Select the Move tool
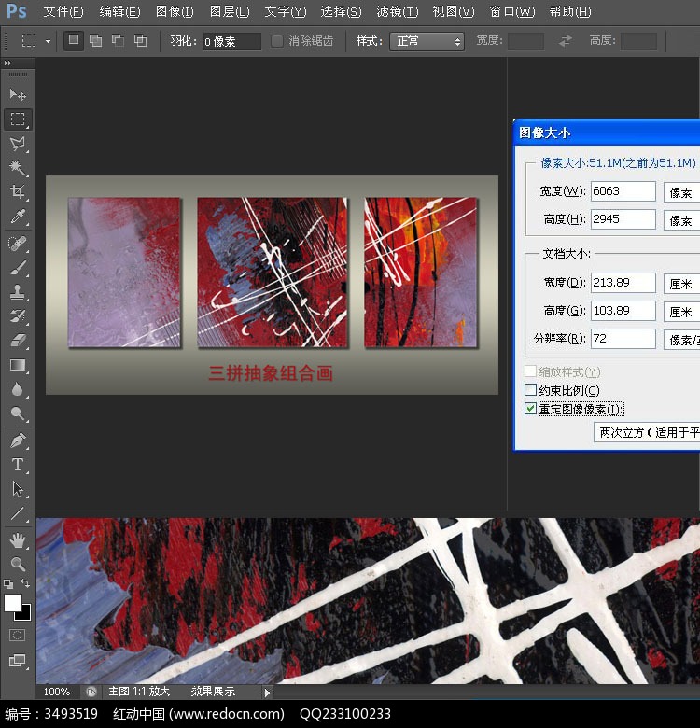Image resolution: width=700 pixels, height=728 pixels. pos(18,94)
